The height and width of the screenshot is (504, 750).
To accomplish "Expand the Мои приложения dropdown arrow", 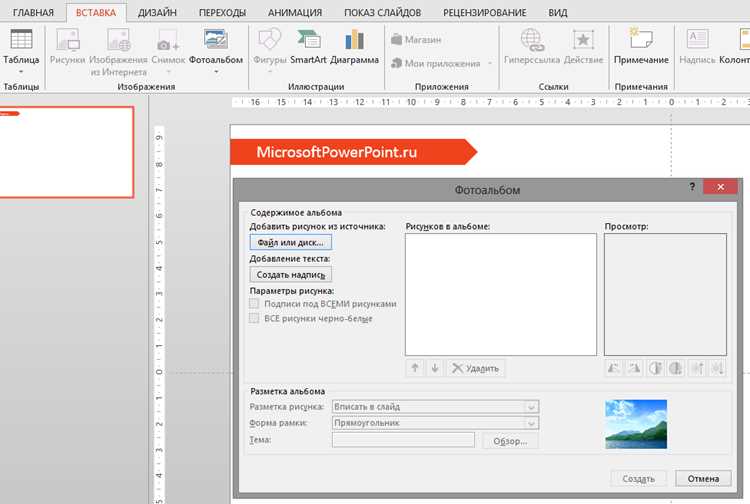I will (490, 63).
